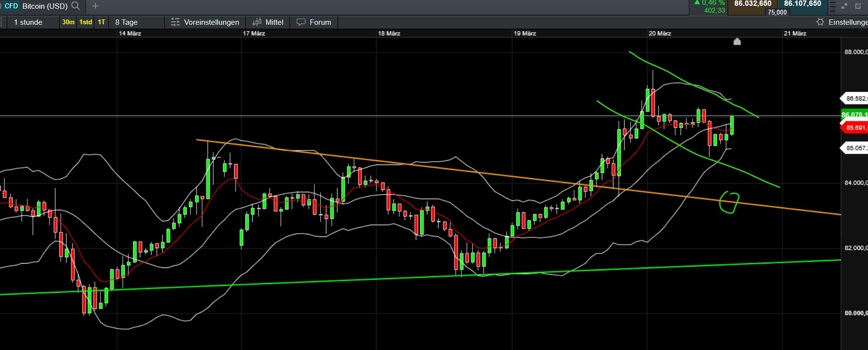
Task: Switch chart interval to 30m
Action: point(68,22)
